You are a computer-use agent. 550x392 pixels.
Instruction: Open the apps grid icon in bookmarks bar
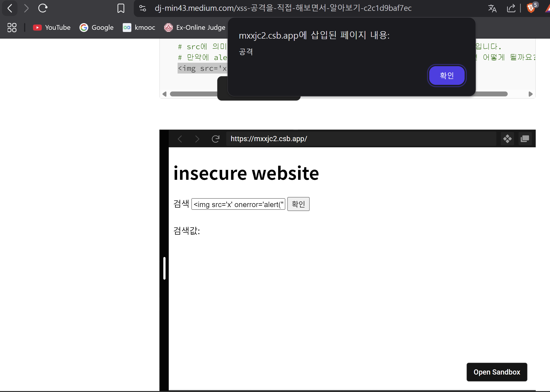click(12, 27)
